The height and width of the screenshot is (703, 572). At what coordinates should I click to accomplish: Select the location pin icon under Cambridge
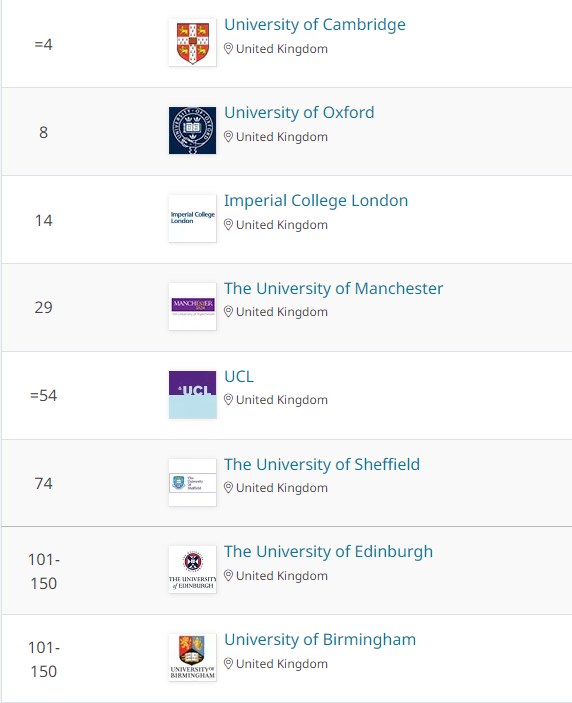[x=228, y=48]
